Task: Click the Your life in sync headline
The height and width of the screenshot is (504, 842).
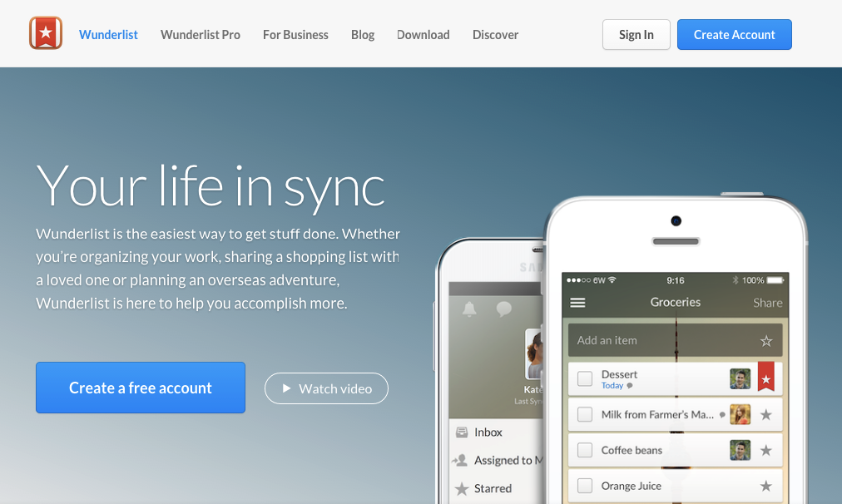Action: [210, 187]
